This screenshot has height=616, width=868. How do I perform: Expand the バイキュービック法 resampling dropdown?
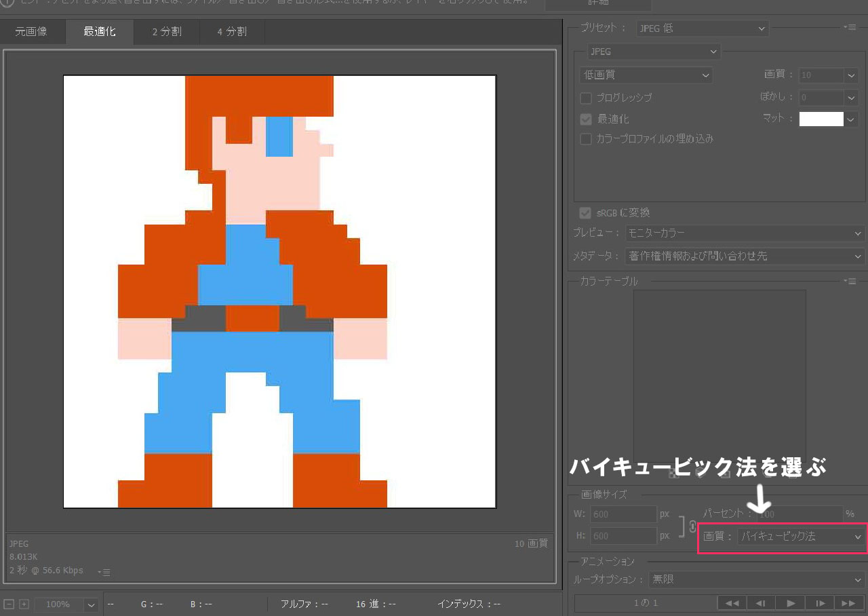pyautogui.click(x=801, y=537)
